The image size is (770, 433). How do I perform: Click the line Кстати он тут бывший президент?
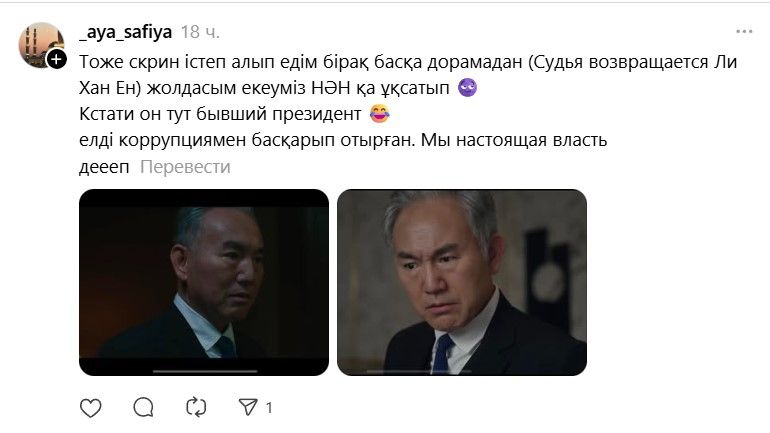(x=220, y=114)
